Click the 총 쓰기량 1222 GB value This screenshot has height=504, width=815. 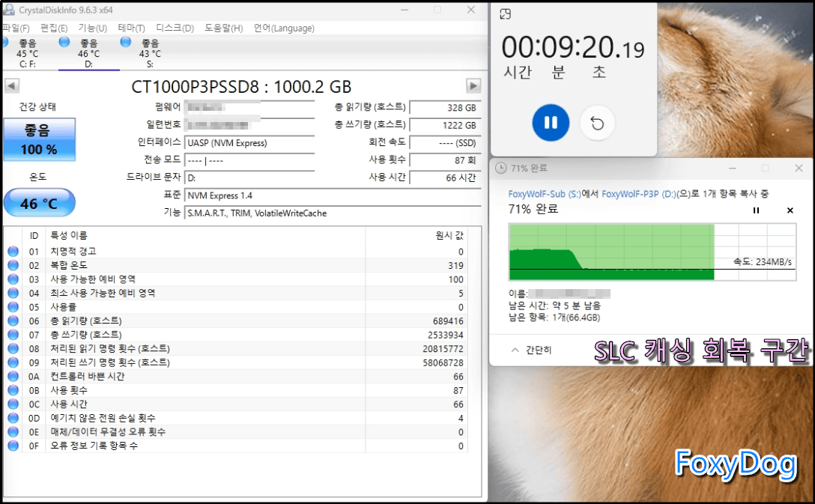point(445,125)
